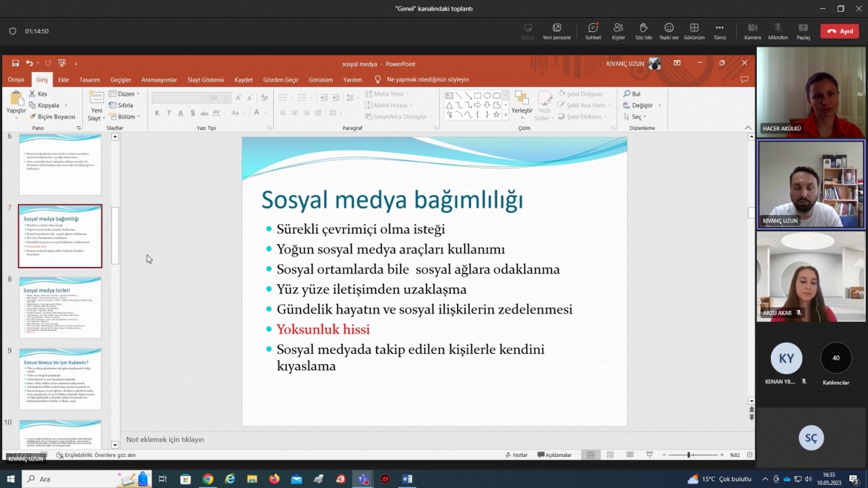This screenshot has width=868, height=488.
Task: Open Word from taskbar
Action: [x=407, y=479]
